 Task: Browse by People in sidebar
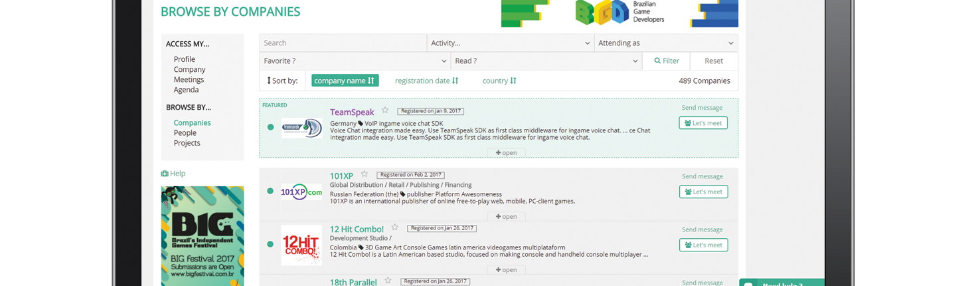click(185, 133)
